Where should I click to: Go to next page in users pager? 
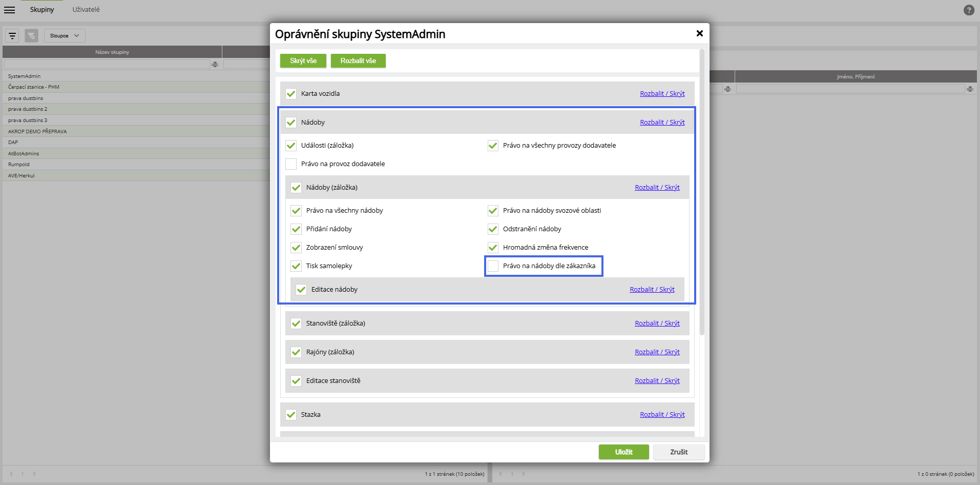(524, 474)
